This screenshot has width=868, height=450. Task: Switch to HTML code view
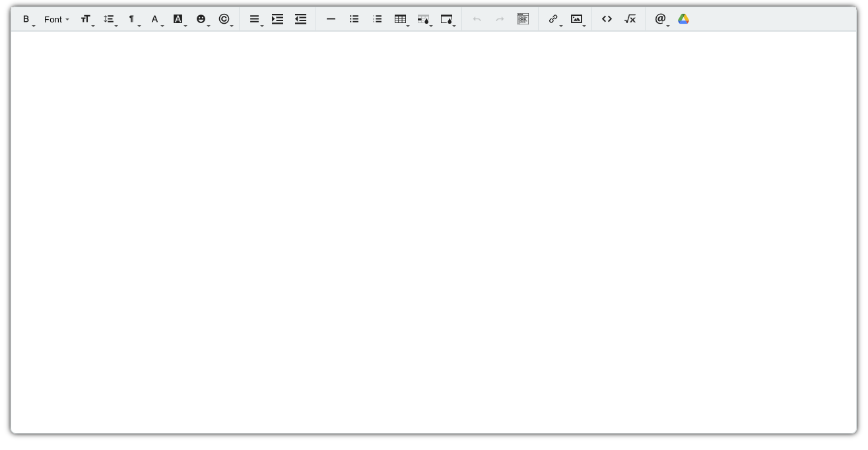pos(607,19)
